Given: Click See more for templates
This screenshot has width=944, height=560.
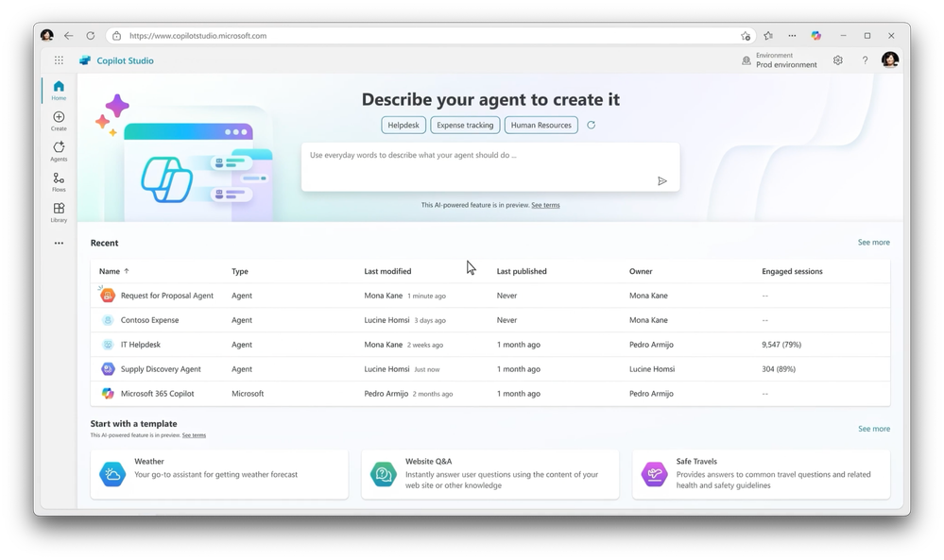Looking at the screenshot, I should point(873,429).
